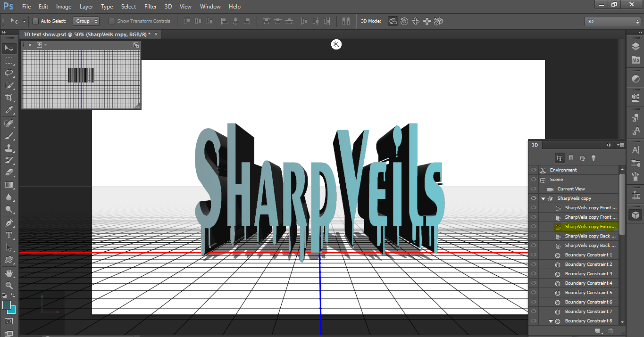Select the Lasso tool

(x=9, y=73)
